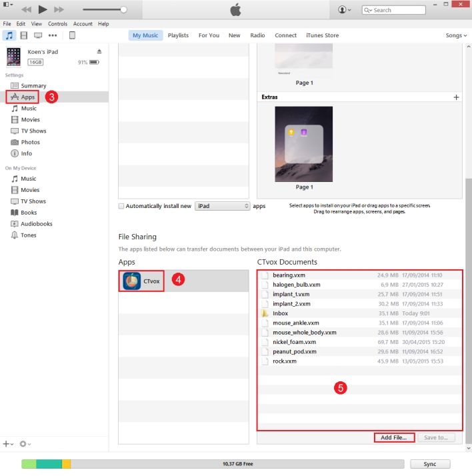Select the iPad device icon
The width and height of the screenshot is (472, 476).
72,35
